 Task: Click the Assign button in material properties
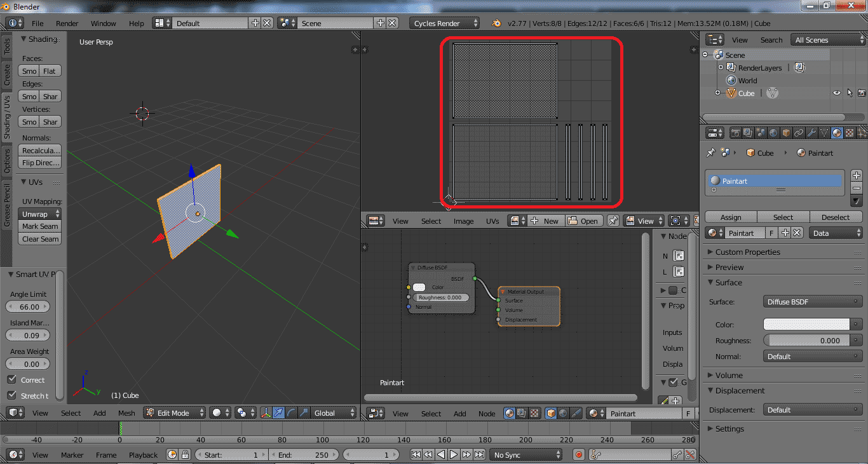(x=731, y=216)
